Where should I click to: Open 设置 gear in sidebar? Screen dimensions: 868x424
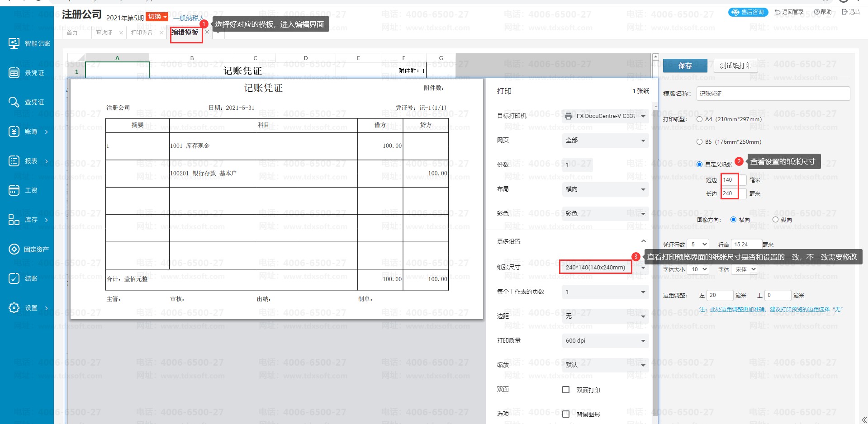[14, 308]
